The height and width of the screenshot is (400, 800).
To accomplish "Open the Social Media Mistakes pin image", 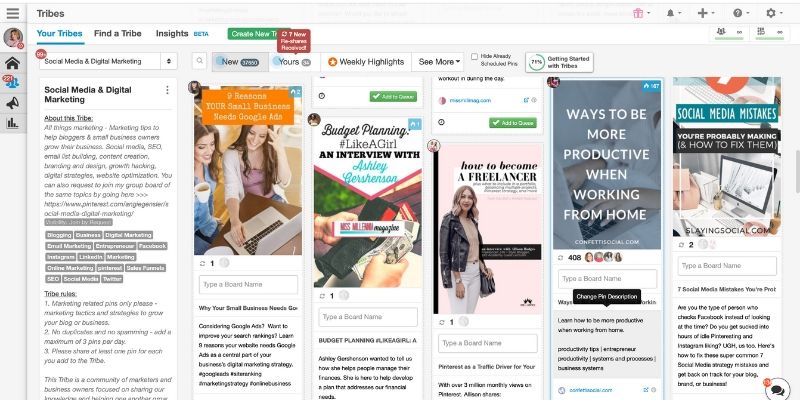I will (727, 157).
